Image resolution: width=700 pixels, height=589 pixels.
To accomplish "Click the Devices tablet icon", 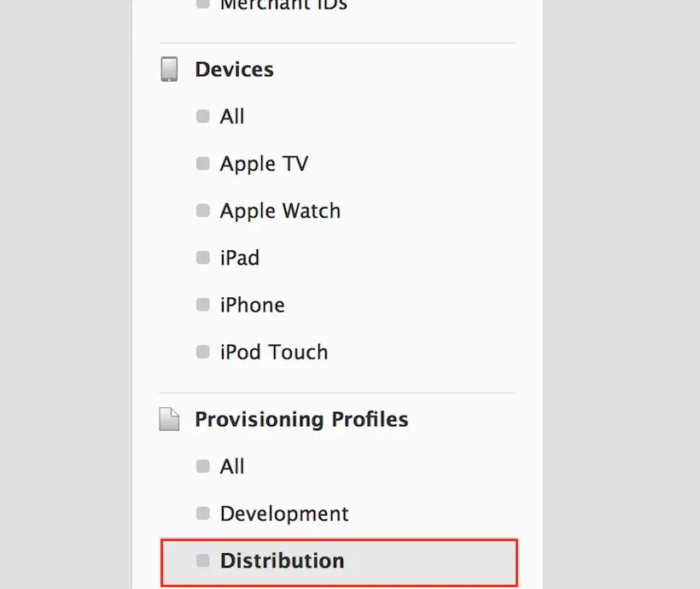I will [169, 69].
